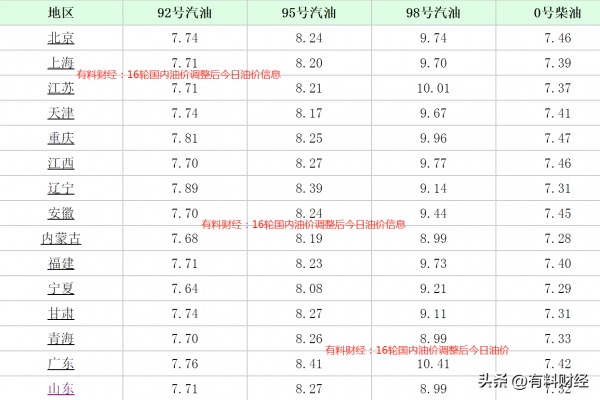Click the 98号汽油 column header
The width and height of the screenshot is (600, 400).
click(435, 12)
